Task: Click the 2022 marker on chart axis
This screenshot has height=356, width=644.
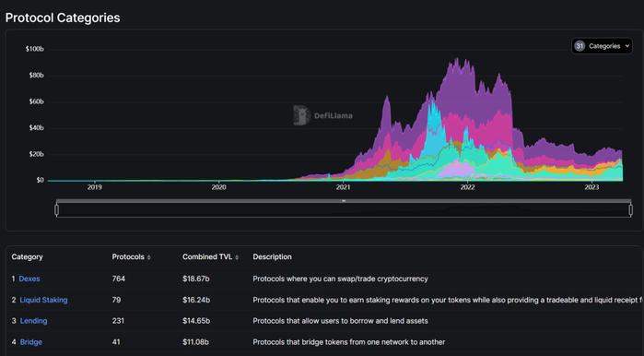Action: [x=467, y=187]
